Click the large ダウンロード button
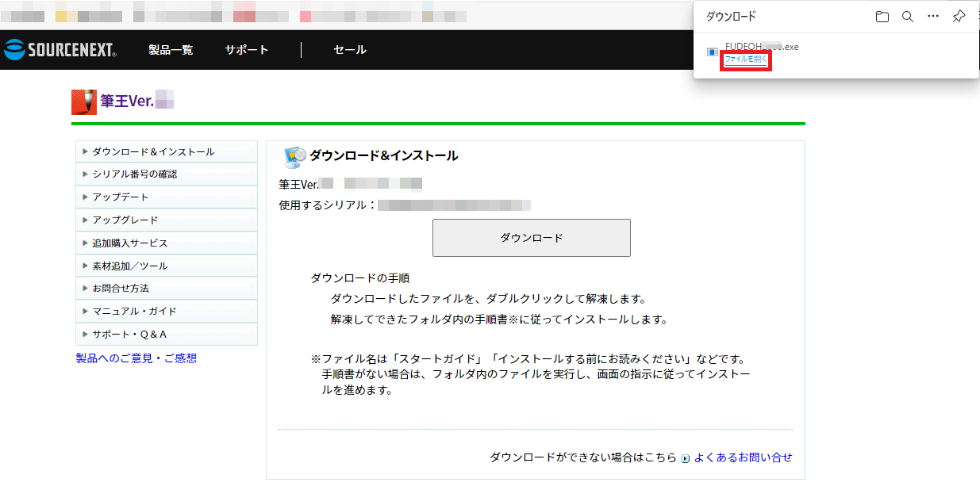Screen dimensions: 980x486 pos(532,238)
